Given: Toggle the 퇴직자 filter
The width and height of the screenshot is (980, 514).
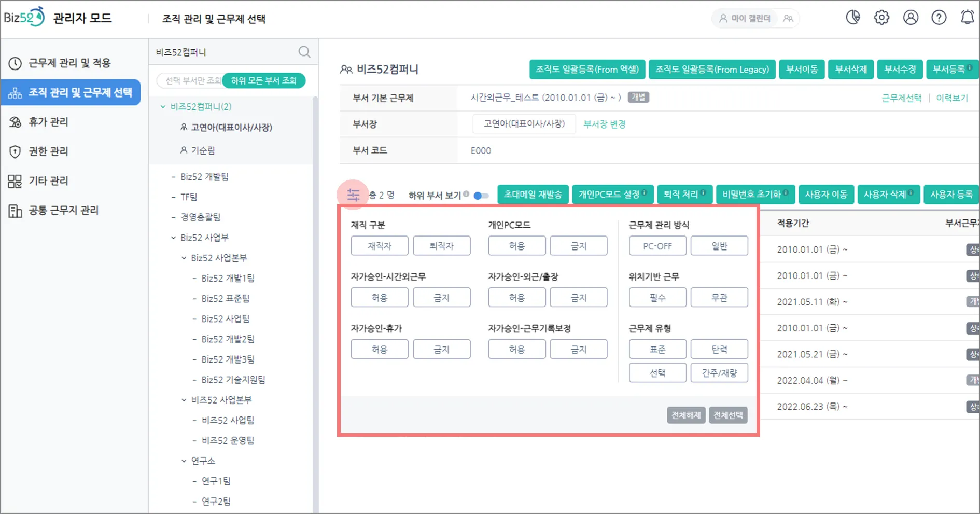Looking at the screenshot, I should coord(442,246).
